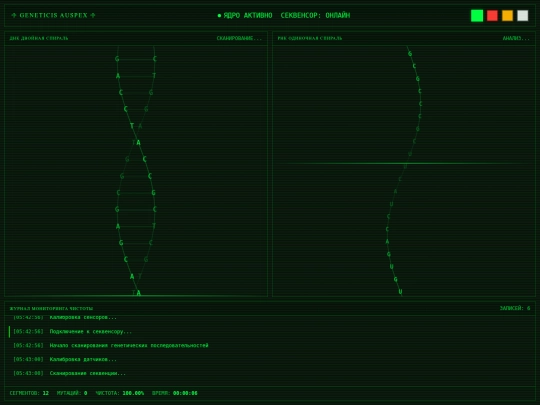The width and height of the screenshot is (540, 405).
Task: Select log entry Сканирование секвенции...
Action: (x=270, y=373)
